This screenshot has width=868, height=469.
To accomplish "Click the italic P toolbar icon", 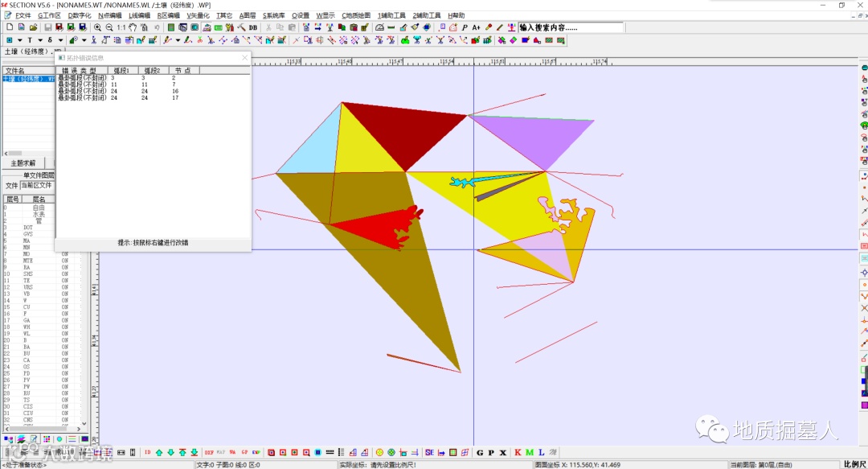I will 465,27.
